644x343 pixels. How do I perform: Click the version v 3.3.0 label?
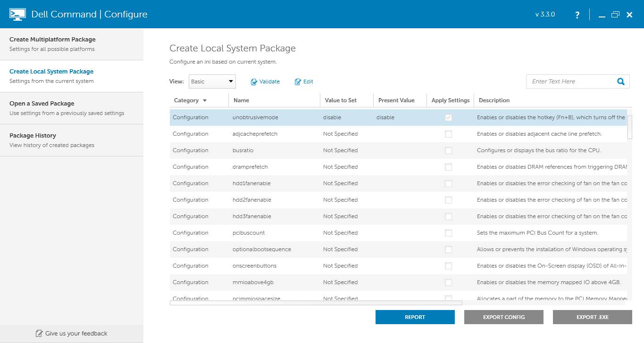tap(545, 15)
